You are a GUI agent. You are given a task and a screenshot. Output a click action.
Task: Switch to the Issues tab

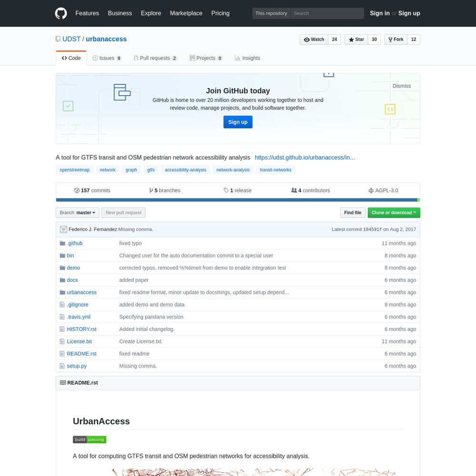[107, 58]
